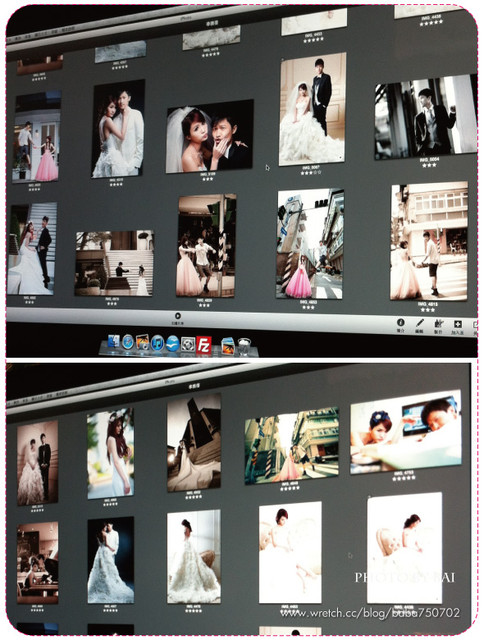Select the tilted portrait street photo with pink dress

coord(310,244)
